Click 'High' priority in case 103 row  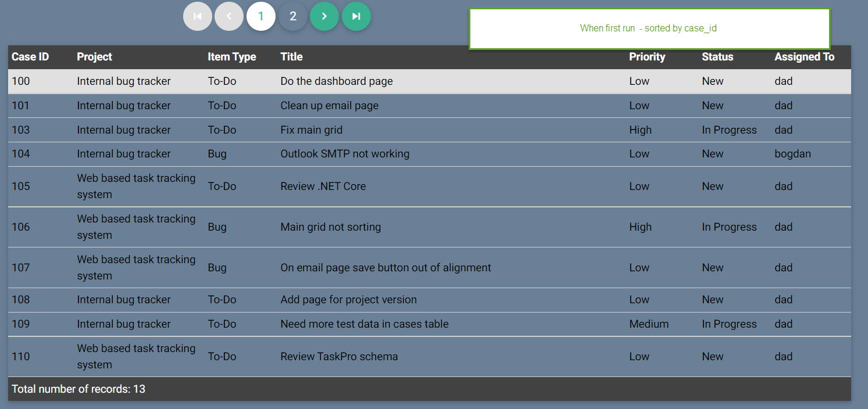click(641, 130)
